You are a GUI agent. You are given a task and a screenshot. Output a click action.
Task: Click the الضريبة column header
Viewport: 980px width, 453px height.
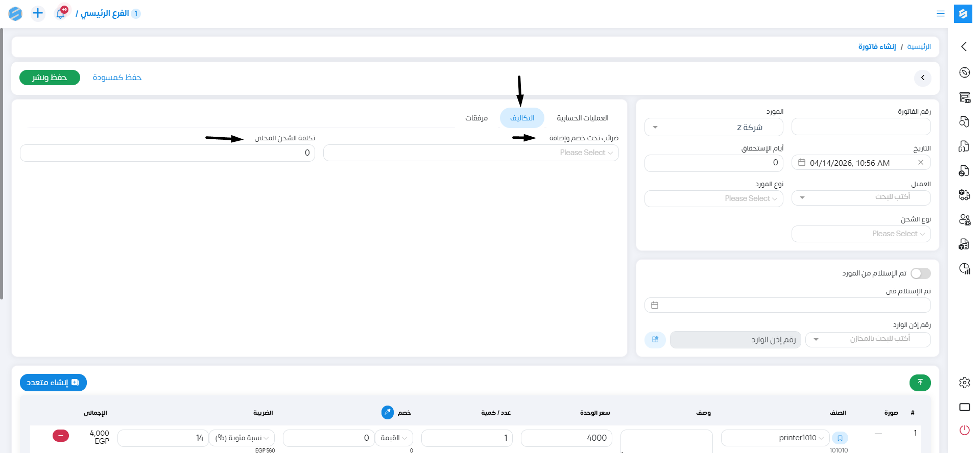[263, 413]
